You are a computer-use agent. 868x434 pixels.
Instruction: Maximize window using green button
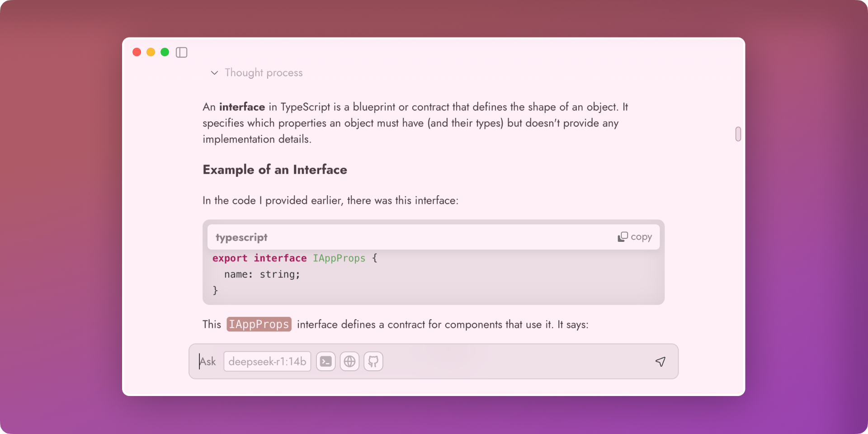point(165,52)
